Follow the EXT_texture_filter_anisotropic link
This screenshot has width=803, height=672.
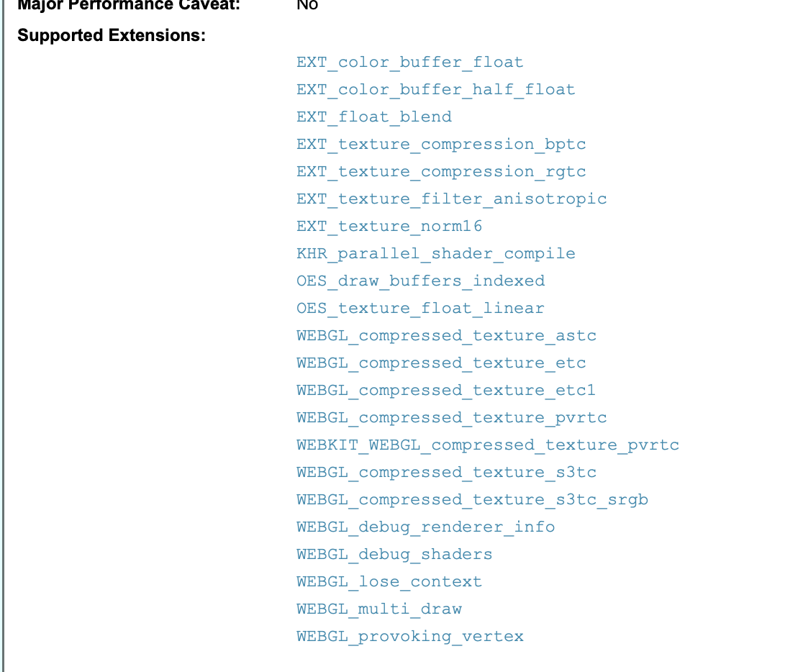(x=451, y=199)
